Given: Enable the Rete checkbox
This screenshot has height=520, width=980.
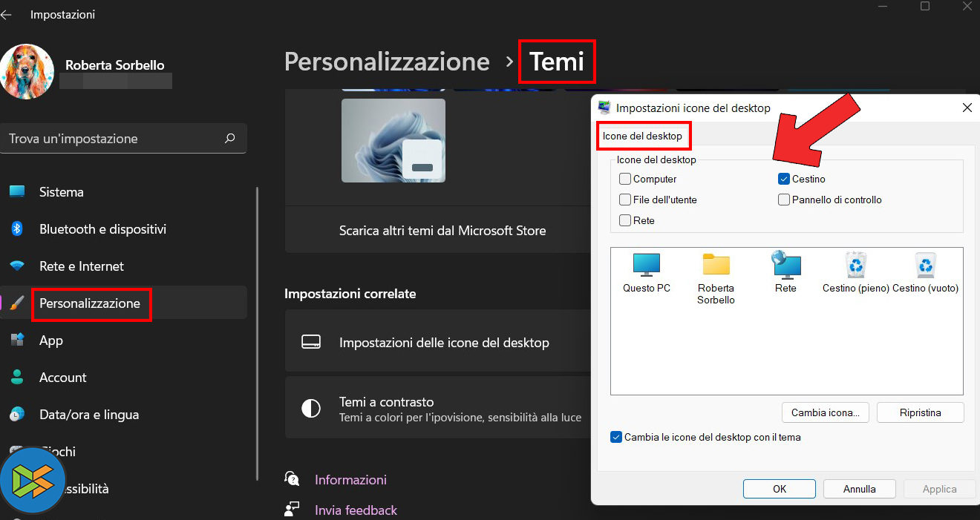Looking at the screenshot, I should (x=625, y=220).
